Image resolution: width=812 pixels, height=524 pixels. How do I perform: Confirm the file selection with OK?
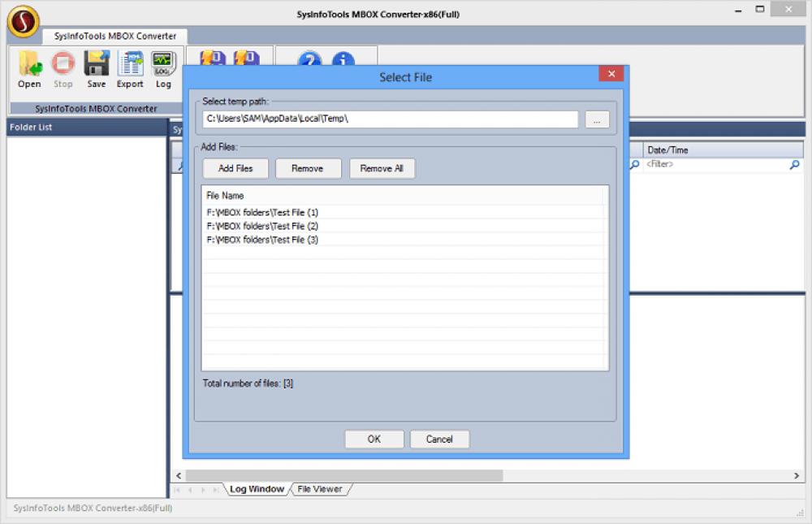tap(374, 439)
